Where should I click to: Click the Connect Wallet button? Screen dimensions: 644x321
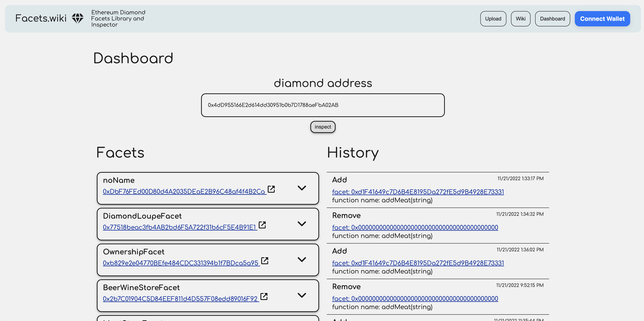tap(602, 19)
